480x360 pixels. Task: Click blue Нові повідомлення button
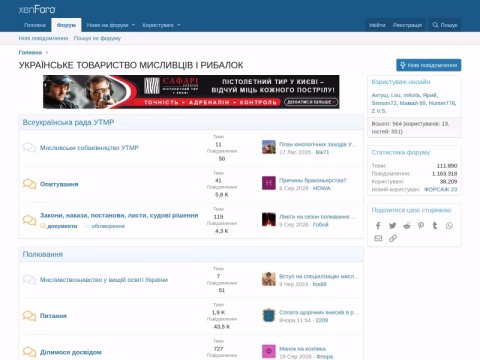pos(429,65)
